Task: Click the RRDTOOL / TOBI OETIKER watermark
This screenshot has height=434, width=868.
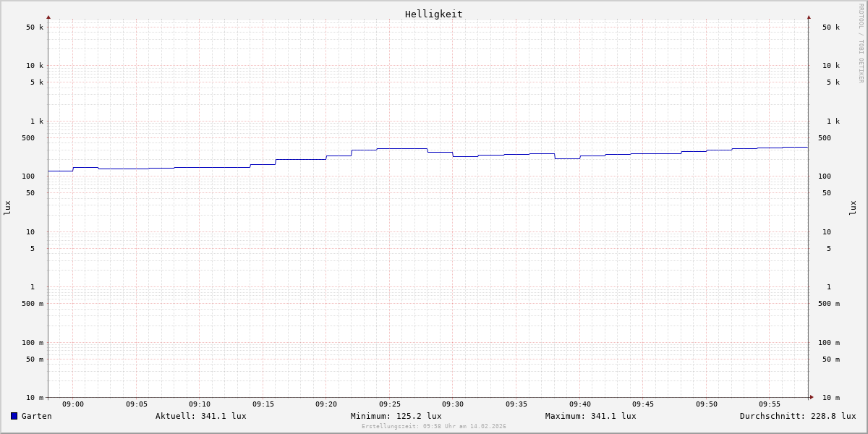Action: [x=861, y=43]
